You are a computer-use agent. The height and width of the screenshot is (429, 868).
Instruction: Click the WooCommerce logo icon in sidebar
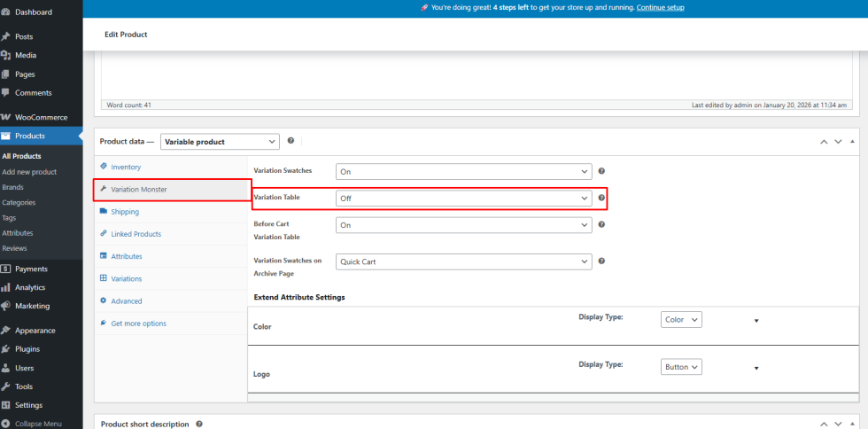click(x=6, y=117)
